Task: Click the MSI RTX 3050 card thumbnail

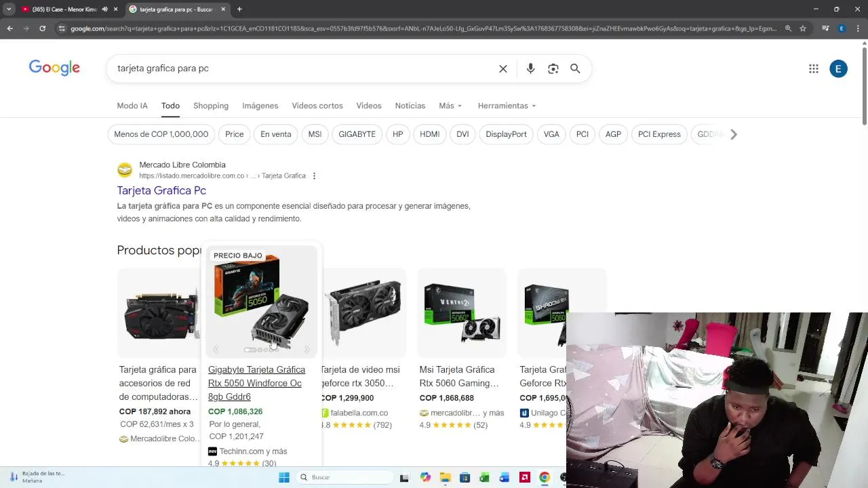Action: click(363, 313)
